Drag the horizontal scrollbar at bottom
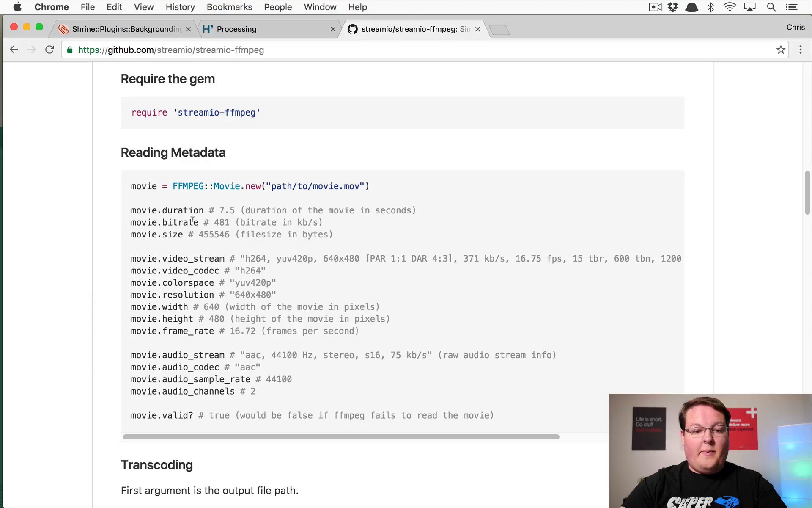This screenshot has height=508, width=812. pyautogui.click(x=341, y=436)
